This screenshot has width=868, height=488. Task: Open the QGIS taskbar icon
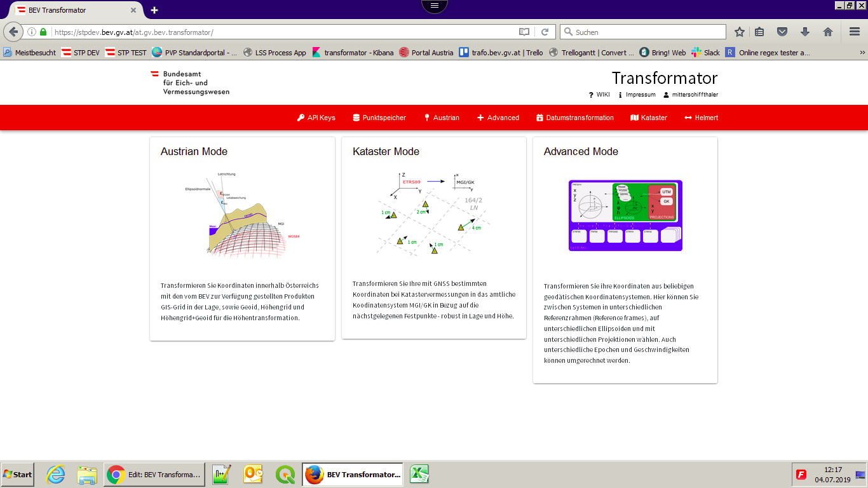[285, 474]
